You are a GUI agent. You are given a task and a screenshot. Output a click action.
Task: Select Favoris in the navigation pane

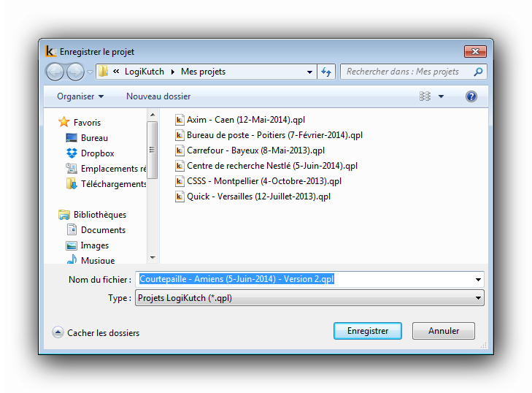pyautogui.click(x=87, y=122)
